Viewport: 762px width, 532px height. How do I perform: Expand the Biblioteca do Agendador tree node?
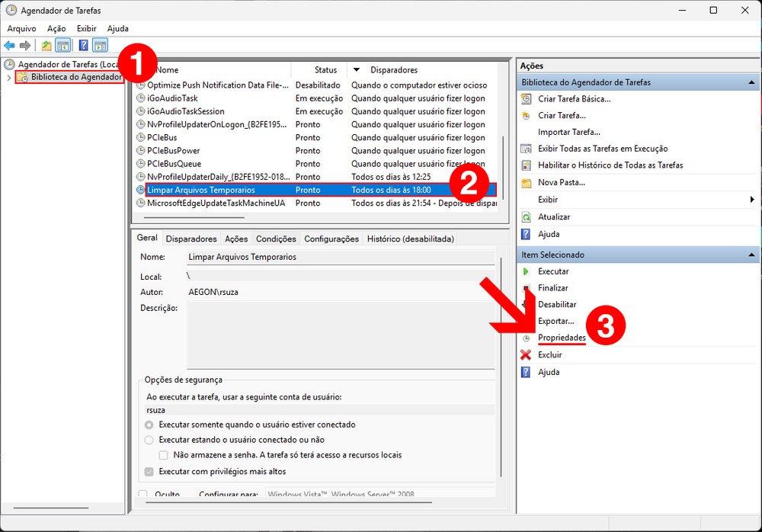point(8,78)
